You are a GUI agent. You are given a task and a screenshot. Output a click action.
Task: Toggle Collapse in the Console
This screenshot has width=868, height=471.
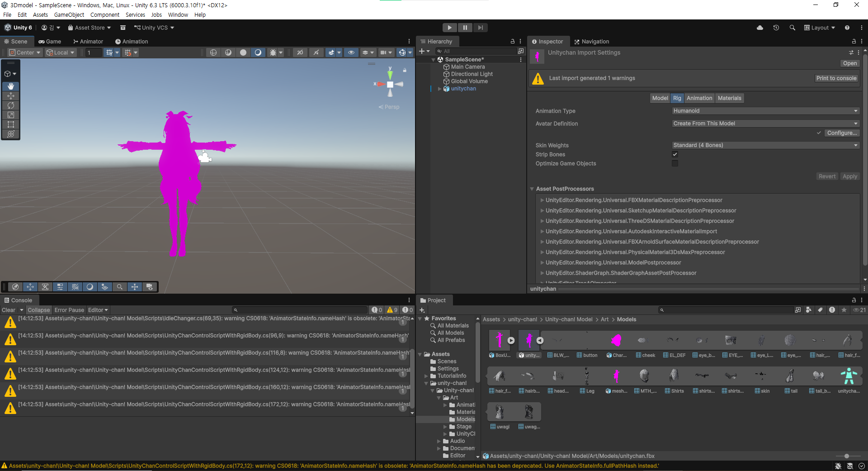tap(38, 310)
